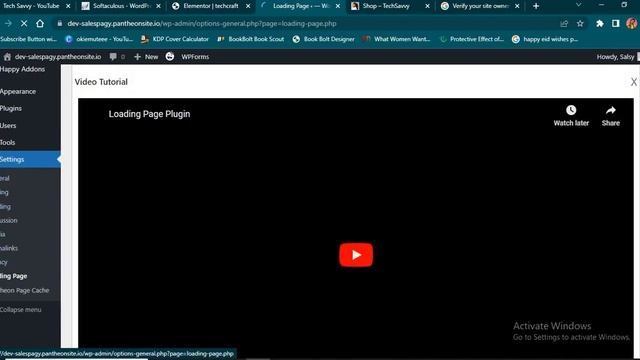This screenshot has width=640, height=360.
Task: Open the Discussion settings submenu
Action: 9,220
